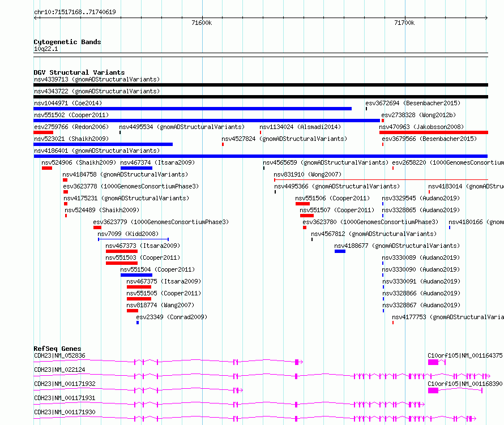Screen dimensions: 504x425
Task: Click nsv4567812 gnomAD variant label
Action: [x=374, y=234]
